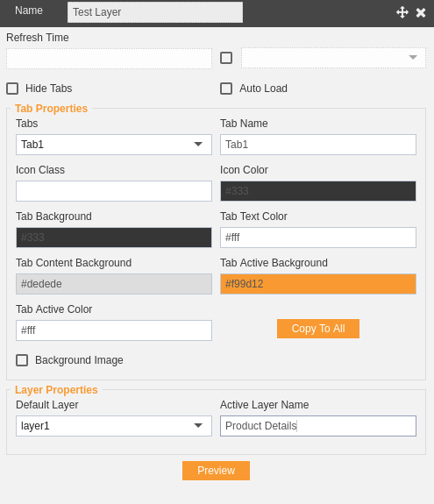Click the Copy To All button
The image size is (434, 504).
[318, 329]
